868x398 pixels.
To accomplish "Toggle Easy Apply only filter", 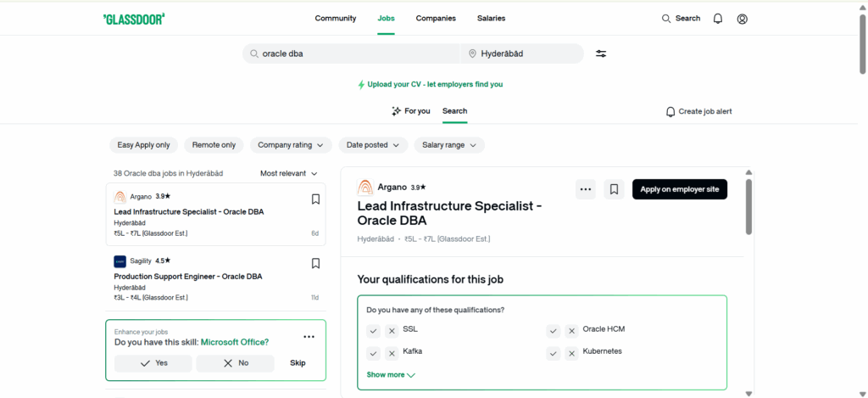I will (143, 145).
